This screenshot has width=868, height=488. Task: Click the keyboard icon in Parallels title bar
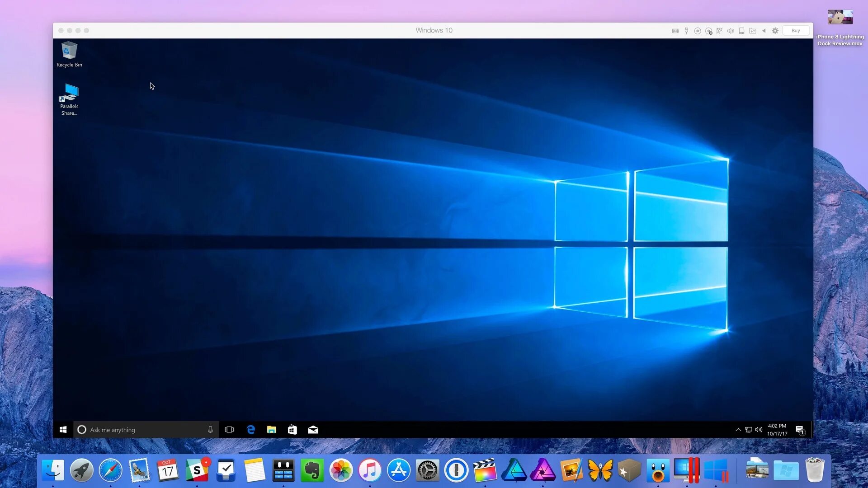(x=675, y=31)
